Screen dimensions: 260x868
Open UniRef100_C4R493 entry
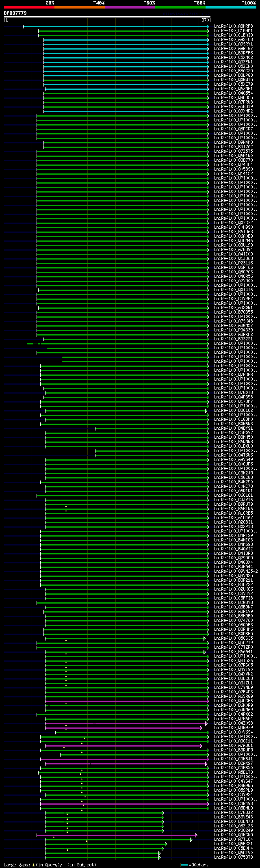click(233, 804)
